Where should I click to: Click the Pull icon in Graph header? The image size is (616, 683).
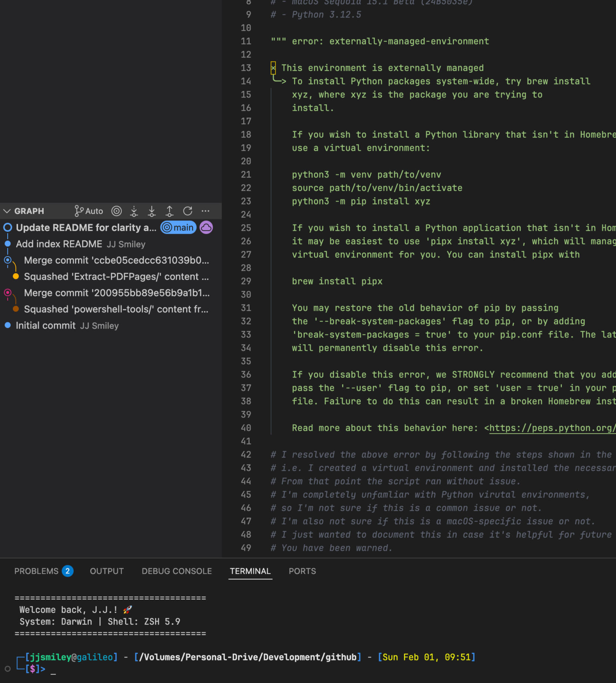click(x=152, y=211)
